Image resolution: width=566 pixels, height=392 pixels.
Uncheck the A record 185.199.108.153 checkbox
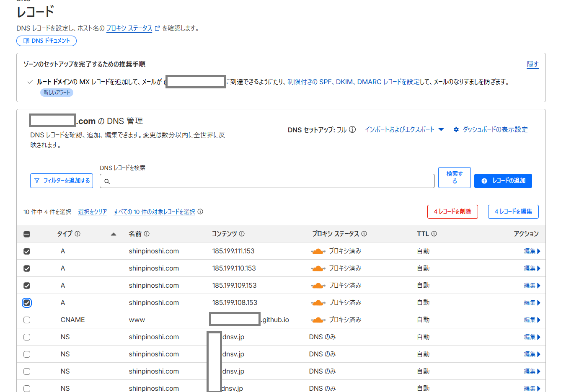click(x=27, y=303)
